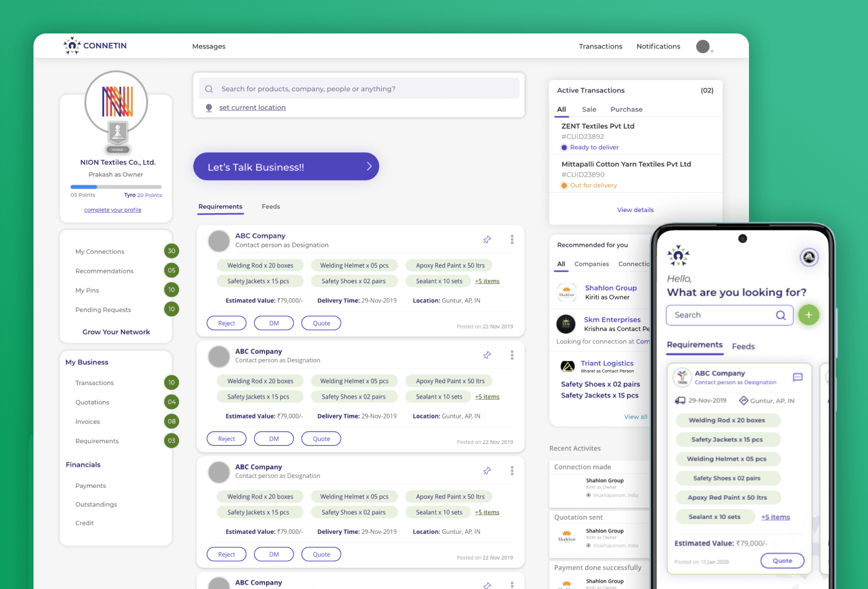Click the Grow Your Network link

(x=116, y=332)
